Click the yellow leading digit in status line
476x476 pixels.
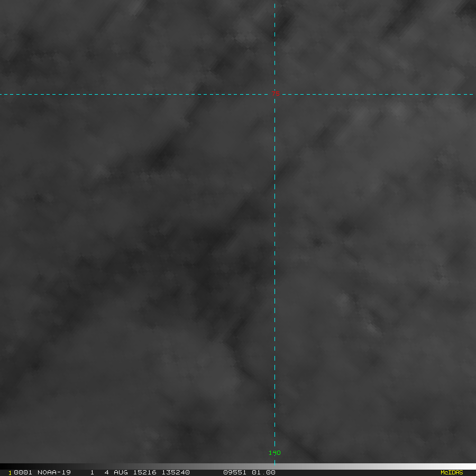(10, 472)
